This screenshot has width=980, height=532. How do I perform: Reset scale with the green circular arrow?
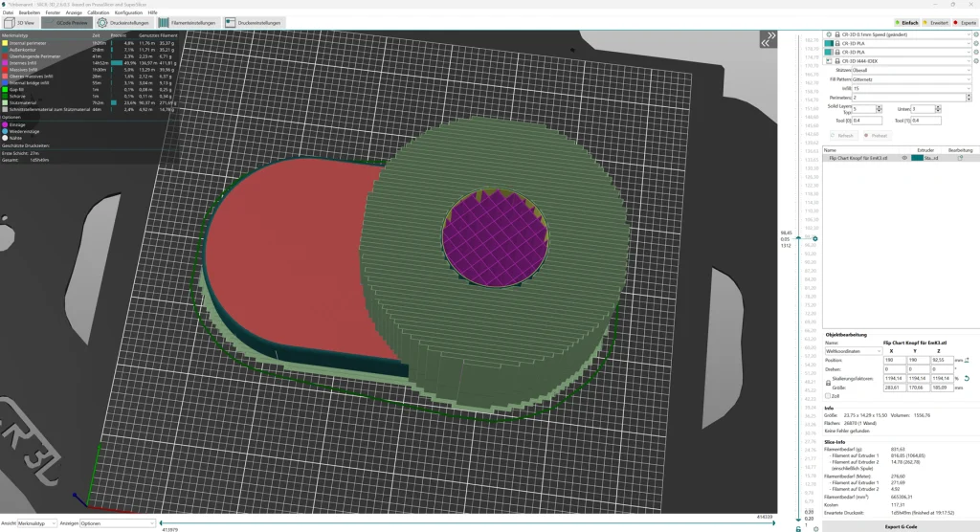point(967,379)
